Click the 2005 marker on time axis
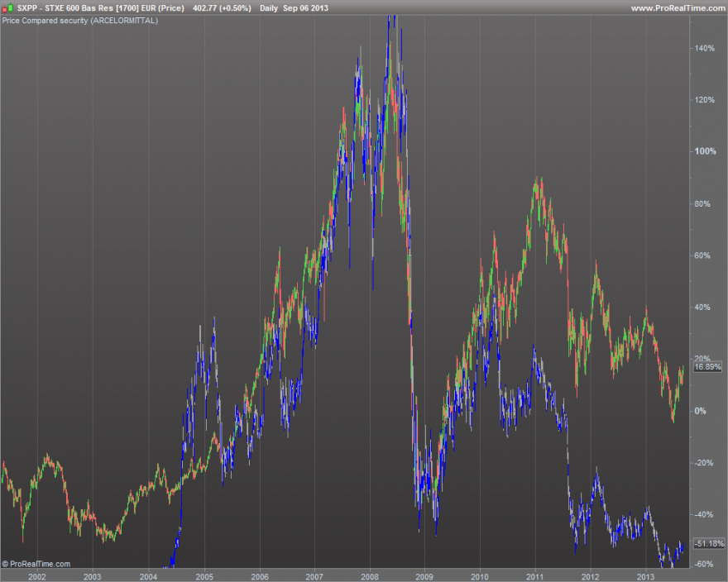The image size is (728, 582). (x=204, y=576)
